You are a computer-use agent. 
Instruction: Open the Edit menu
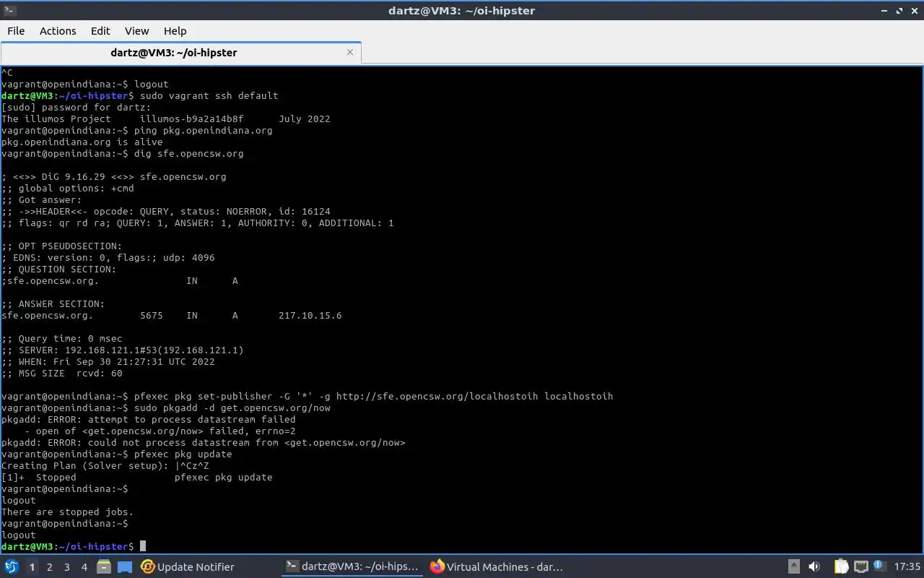click(100, 30)
